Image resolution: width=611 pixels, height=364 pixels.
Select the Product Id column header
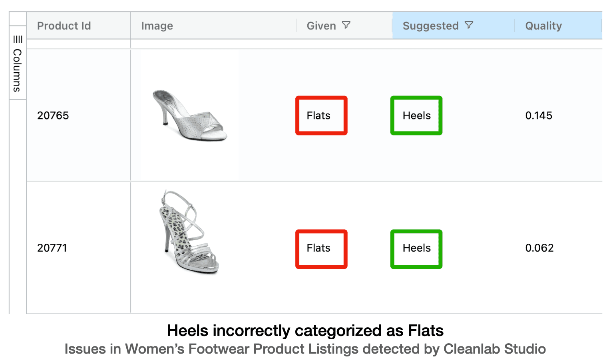click(64, 26)
